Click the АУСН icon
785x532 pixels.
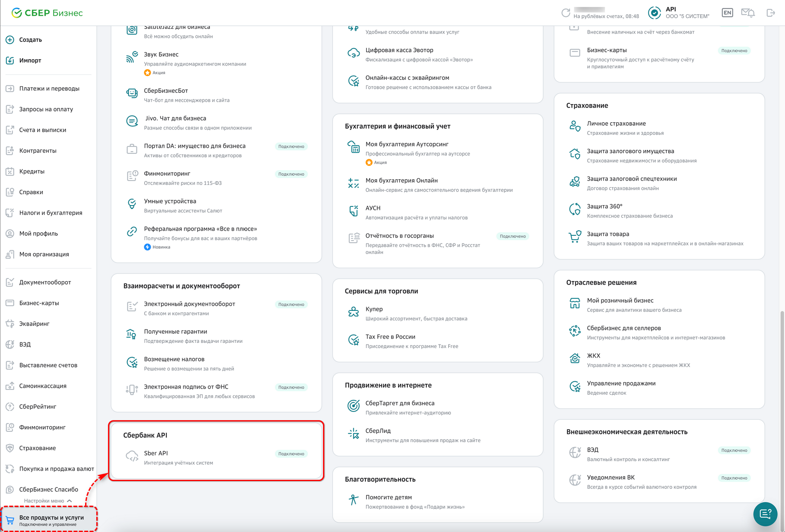point(354,211)
